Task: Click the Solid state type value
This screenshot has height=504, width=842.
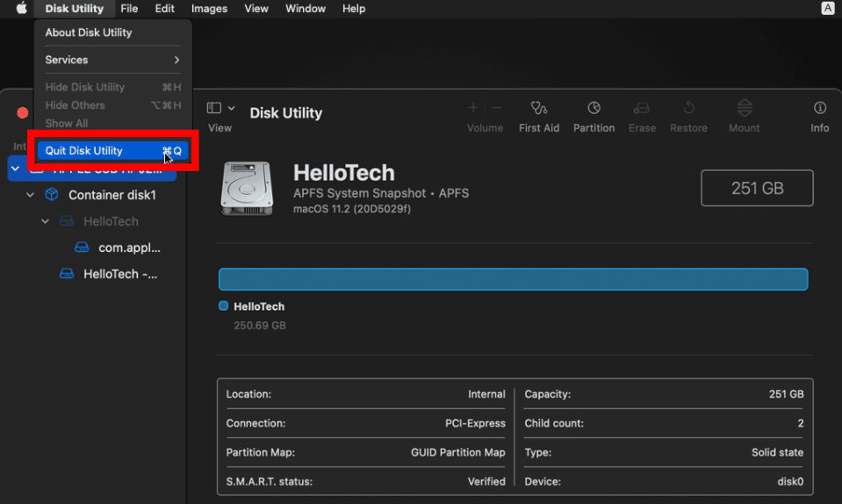Action: [x=777, y=452]
